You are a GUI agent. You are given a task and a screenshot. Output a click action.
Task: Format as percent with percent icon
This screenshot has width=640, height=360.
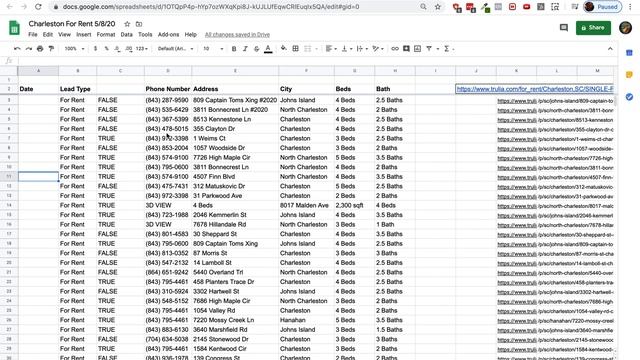tap(107, 49)
